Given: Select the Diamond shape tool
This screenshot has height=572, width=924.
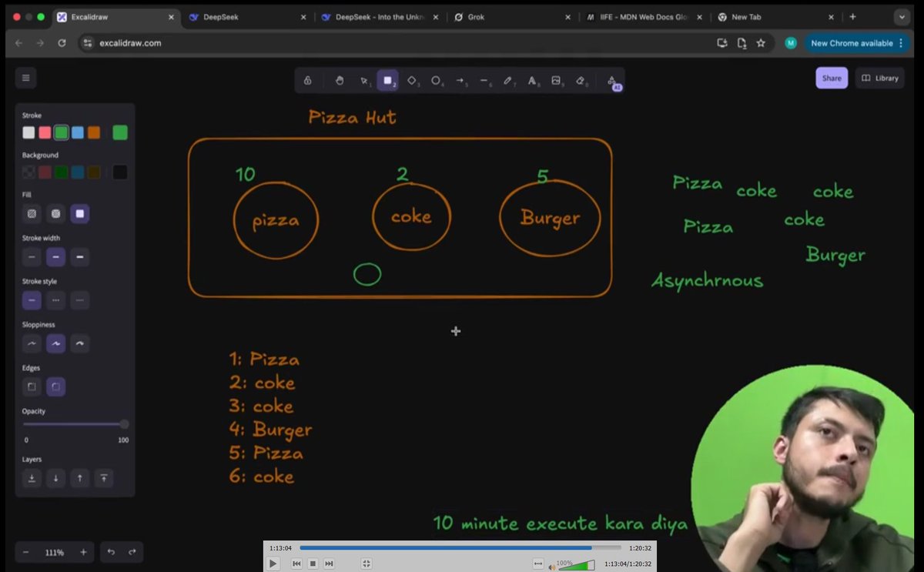Looking at the screenshot, I should [412, 80].
